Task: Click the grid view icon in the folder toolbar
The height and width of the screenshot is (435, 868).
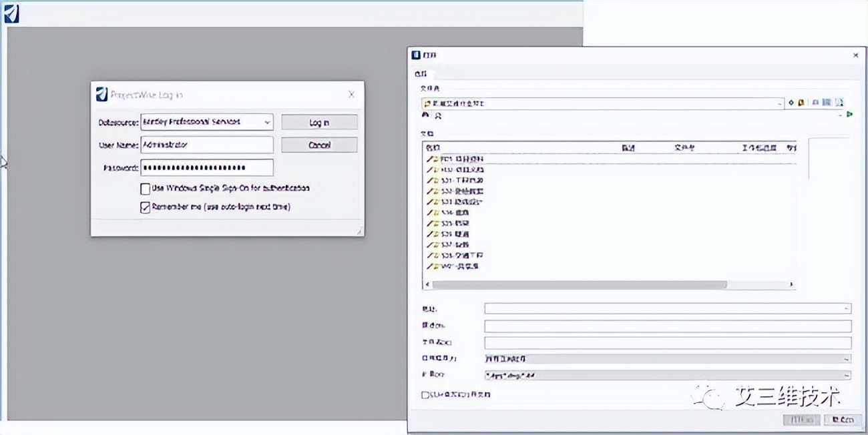Action: coord(827,103)
